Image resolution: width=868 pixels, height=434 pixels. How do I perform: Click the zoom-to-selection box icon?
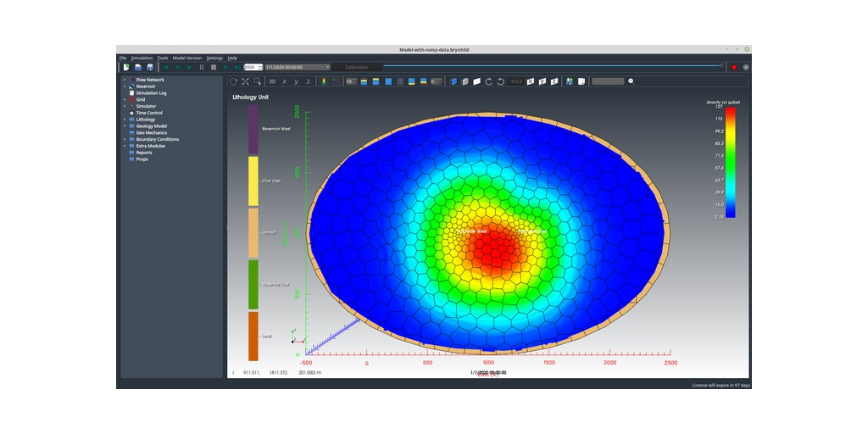pos(257,81)
